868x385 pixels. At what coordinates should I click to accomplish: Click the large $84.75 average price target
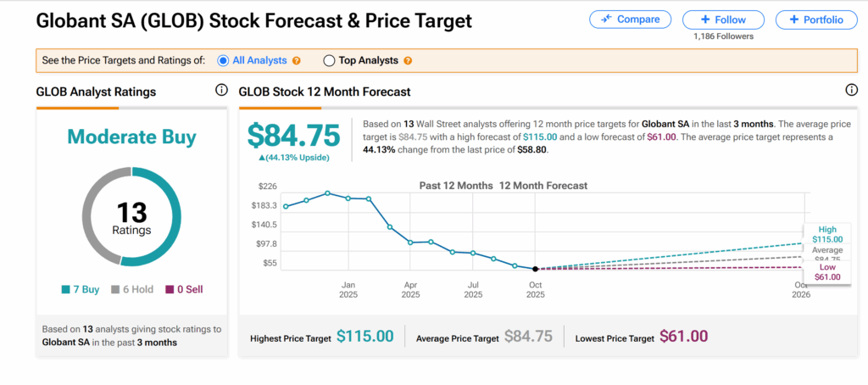tap(293, 136)
